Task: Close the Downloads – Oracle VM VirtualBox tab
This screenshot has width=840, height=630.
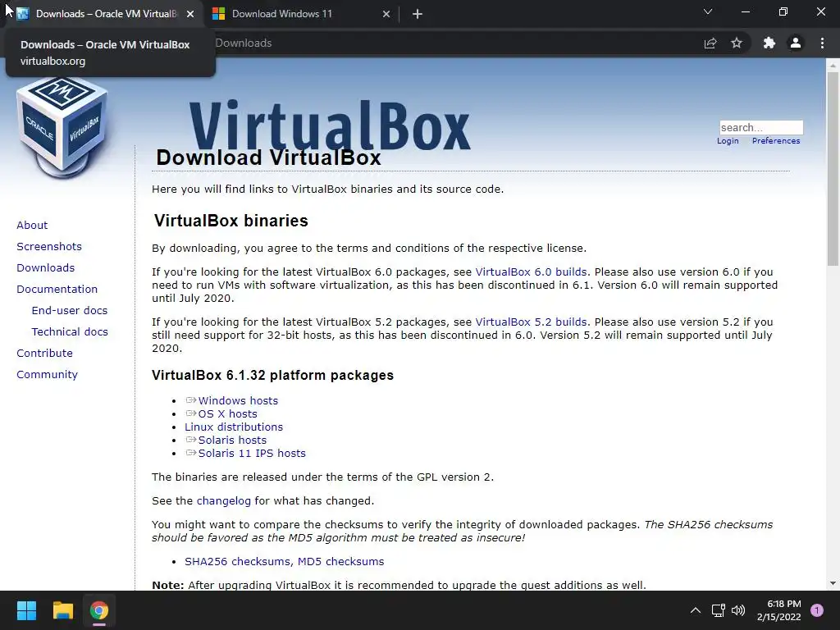Action: tap(190, 14)
